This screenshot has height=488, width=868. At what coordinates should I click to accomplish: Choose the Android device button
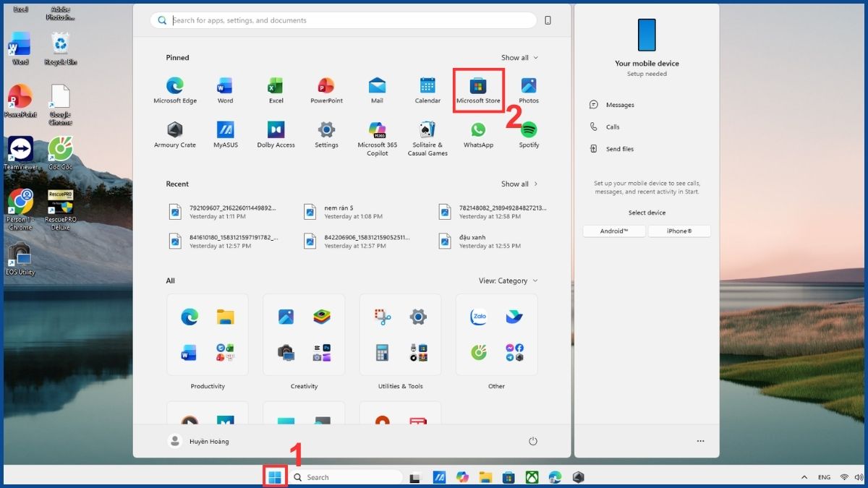pos(614,231)
